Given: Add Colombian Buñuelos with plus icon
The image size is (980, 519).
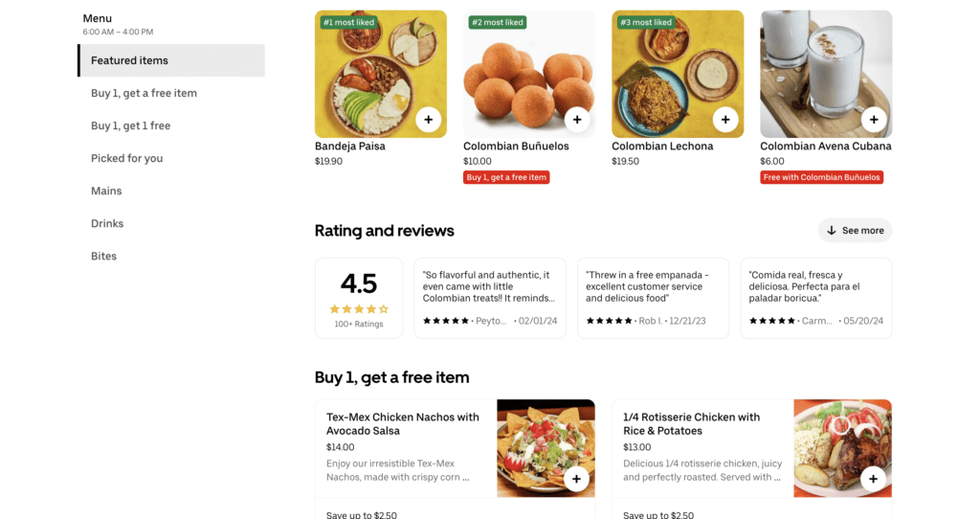Looking at the screenshot, I should tap(576, 120).
